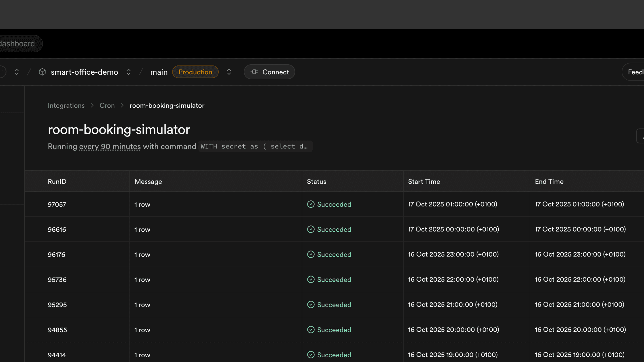
Task: Click the 'every 90 minutes' schedule text
Action: (110, 146)
